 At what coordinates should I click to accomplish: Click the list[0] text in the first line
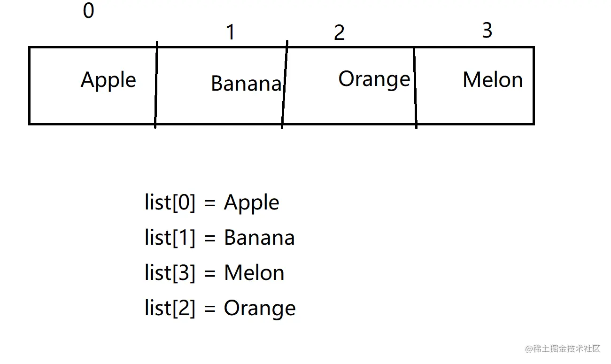pyautogui.click(x=170, y=203)
